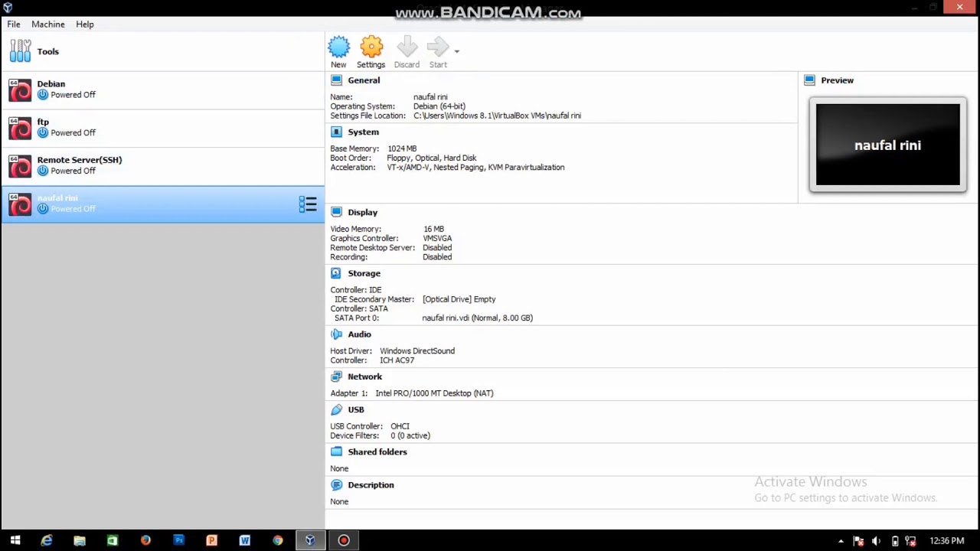Click the settings file location path

point(497,116)
